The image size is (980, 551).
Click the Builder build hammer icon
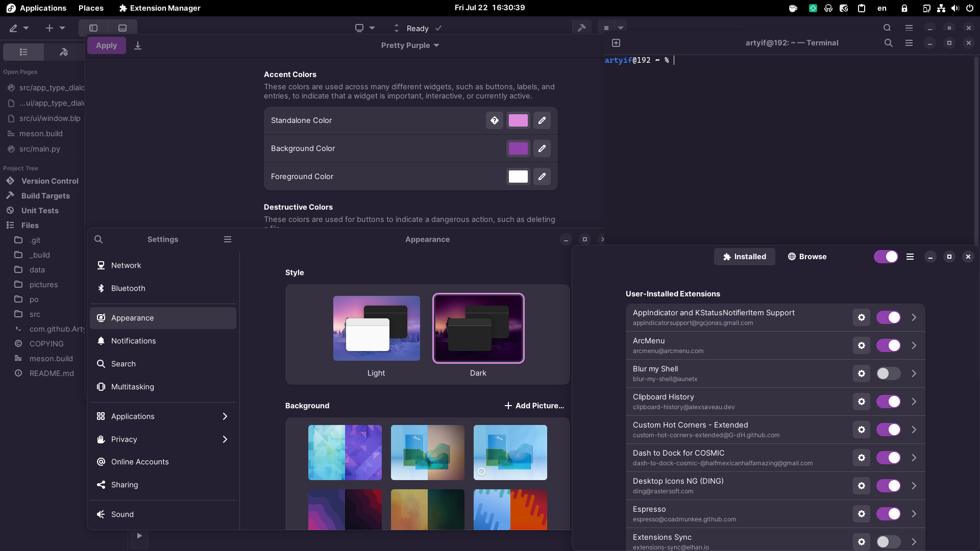pos(582,28)
